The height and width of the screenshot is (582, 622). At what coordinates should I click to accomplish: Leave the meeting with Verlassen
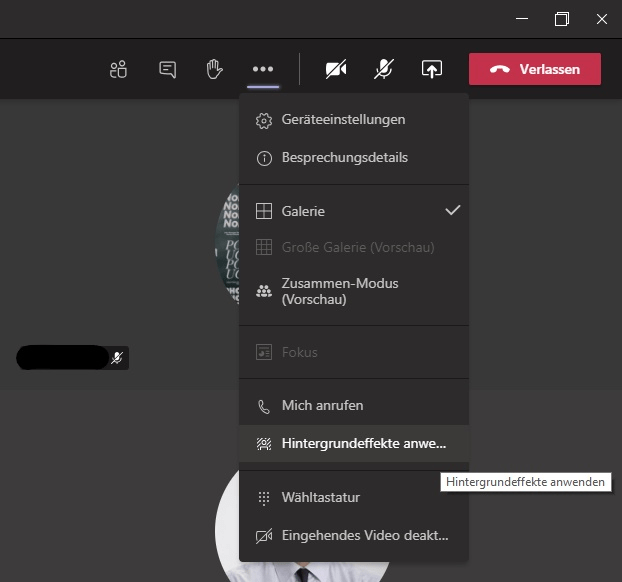pyautogui.click(x=535, y=69)
